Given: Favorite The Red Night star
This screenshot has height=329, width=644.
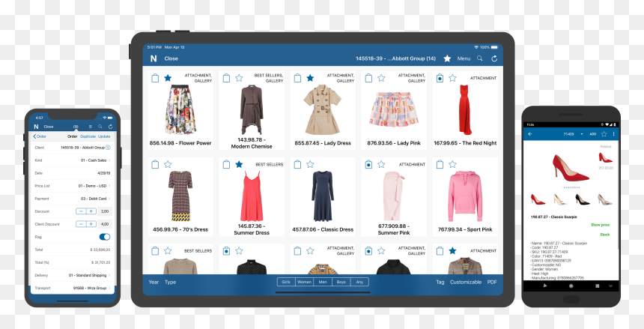Looking at the screenshot, I should tap(452, 78).
